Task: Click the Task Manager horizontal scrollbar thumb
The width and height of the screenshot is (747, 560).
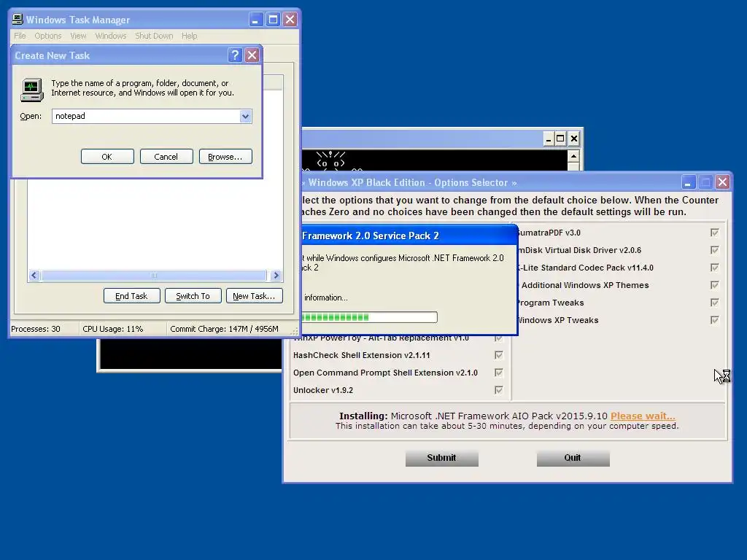Action: (154, 275)
